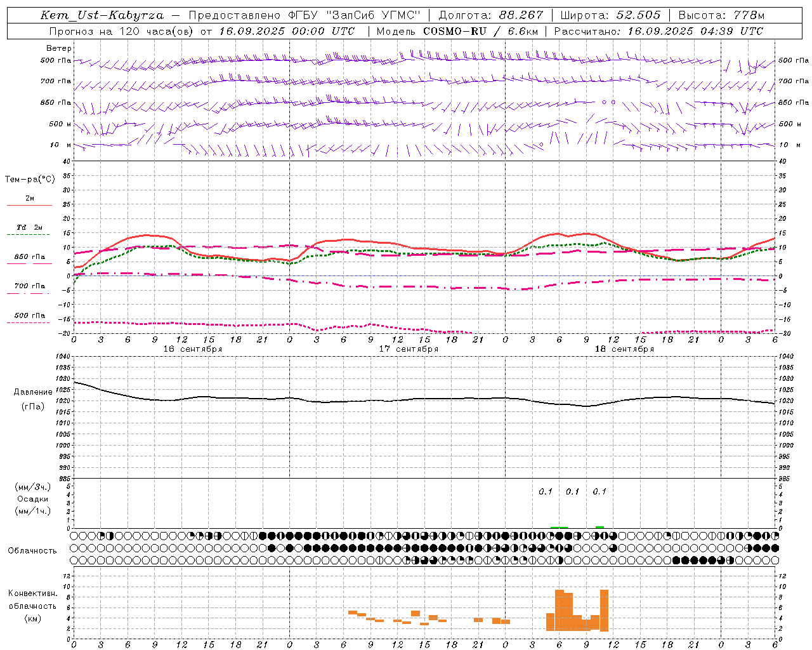Click the 17 сентября date label
Viewport: 812px width, 650px height.
pyautogui.click(x=409, y=349)
